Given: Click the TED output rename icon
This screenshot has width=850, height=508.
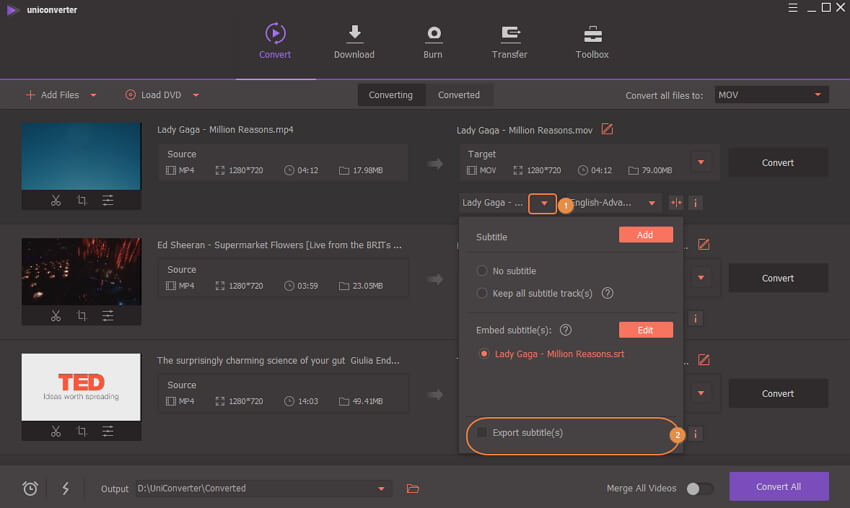Looking at the screenshot, I should point(704,359).
